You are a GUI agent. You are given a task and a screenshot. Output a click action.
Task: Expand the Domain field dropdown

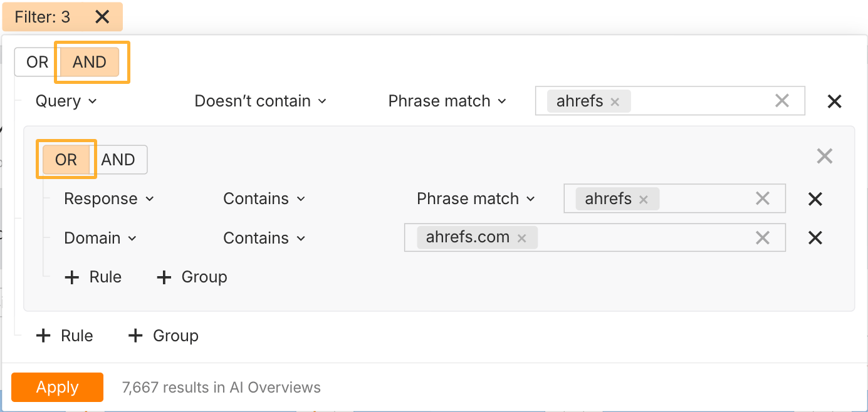tap(100, 238)
